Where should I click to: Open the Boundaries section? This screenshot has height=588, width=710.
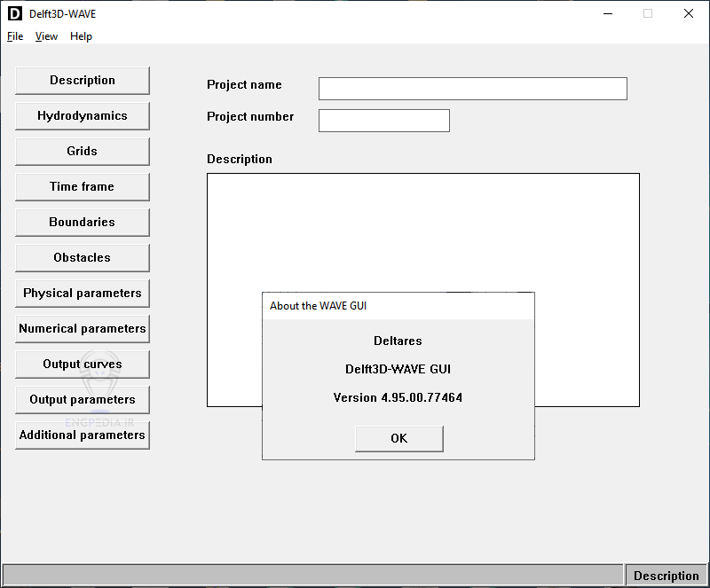[83, 223]
